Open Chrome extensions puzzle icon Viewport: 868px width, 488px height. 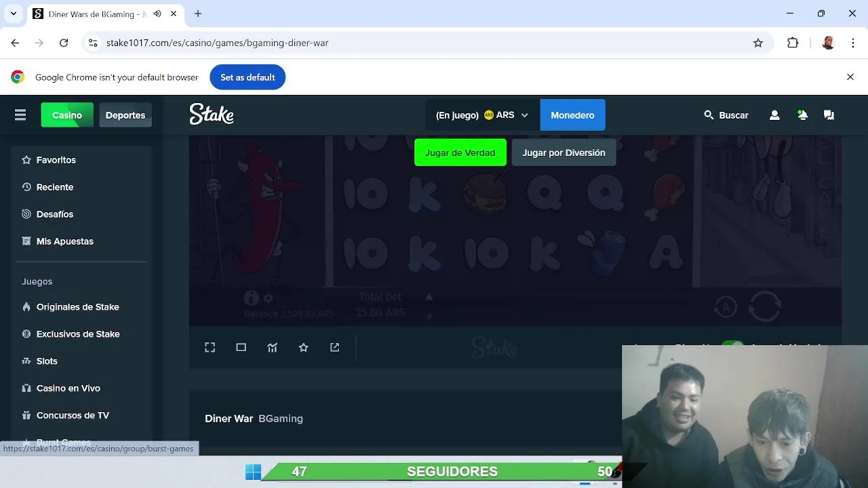click(x=793, y=43)
